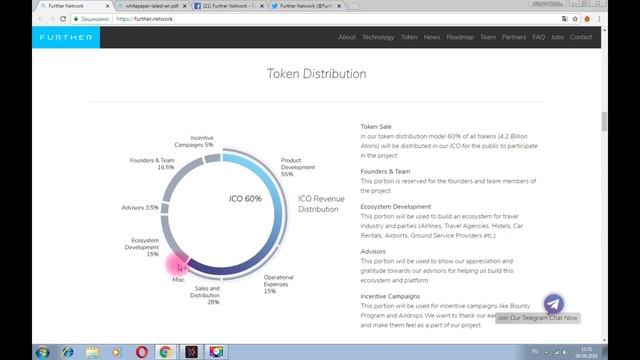
Task: Click the RU language indicator
Action: coord(535,351)
